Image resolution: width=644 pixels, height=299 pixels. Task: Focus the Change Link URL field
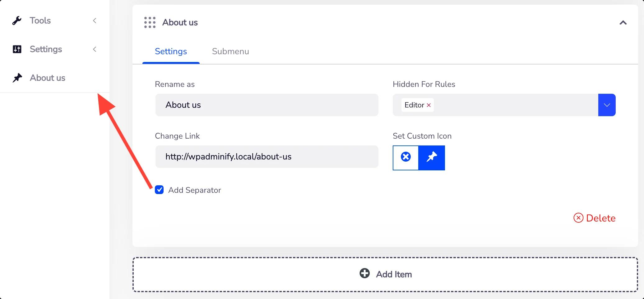pos(267,157)
